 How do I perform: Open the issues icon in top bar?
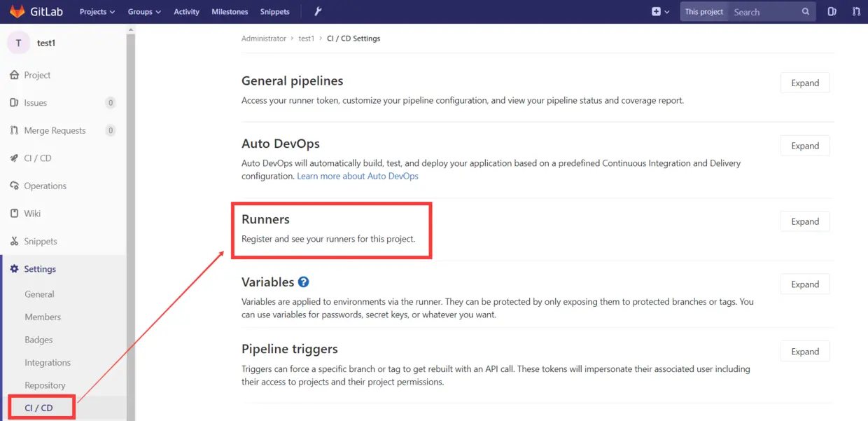tap(832, 11)
